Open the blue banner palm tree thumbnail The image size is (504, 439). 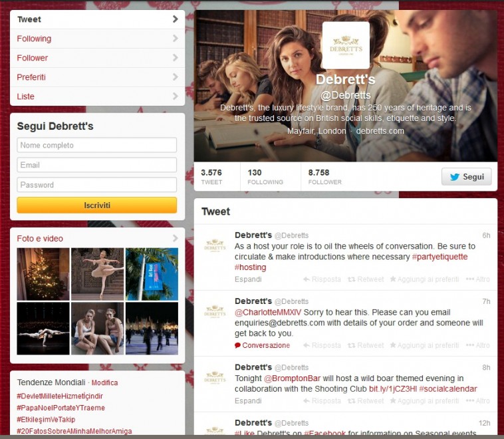point(152,274)
